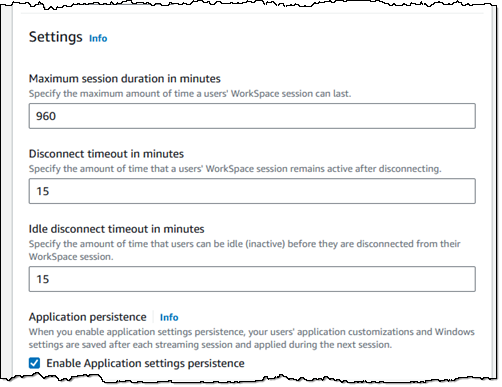Click the gray left edge of panel
Screen dimensions: 502x387
coord(7,193)
